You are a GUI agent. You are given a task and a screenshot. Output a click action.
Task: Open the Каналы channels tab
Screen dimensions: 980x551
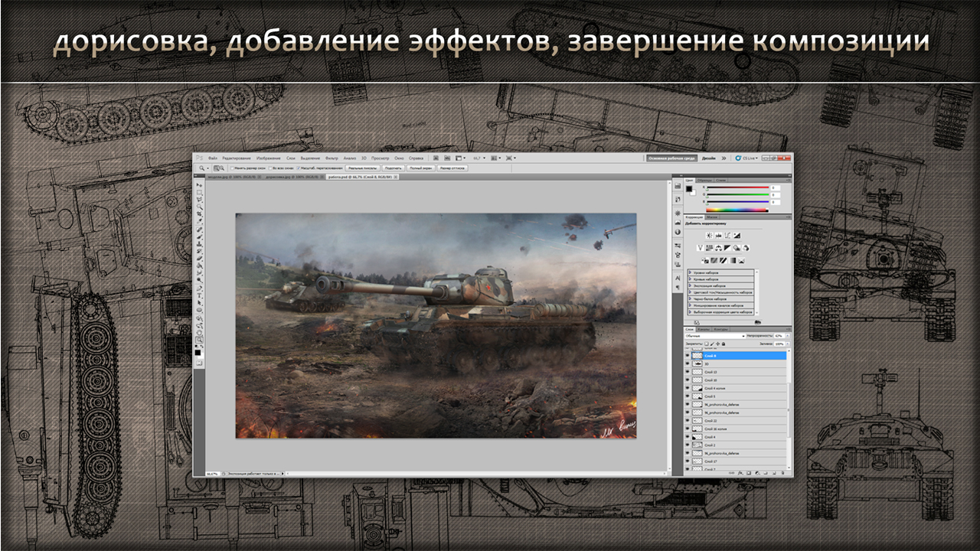click(x=702, y=330)
